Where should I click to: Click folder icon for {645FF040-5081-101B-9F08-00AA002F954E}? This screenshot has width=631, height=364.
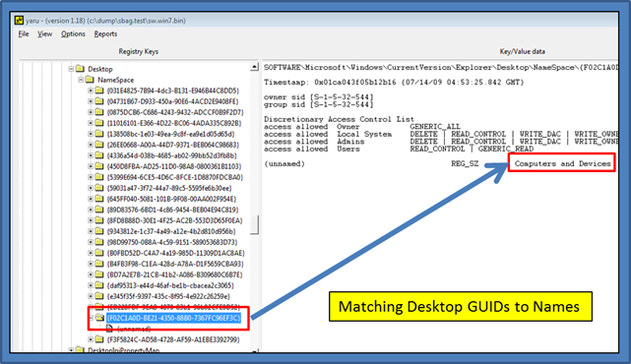(99, 199)
